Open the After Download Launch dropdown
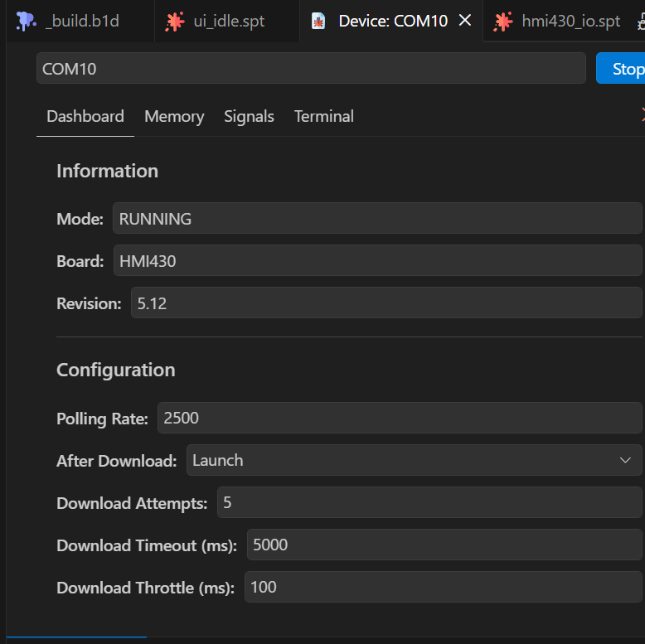 click(415, 460)
